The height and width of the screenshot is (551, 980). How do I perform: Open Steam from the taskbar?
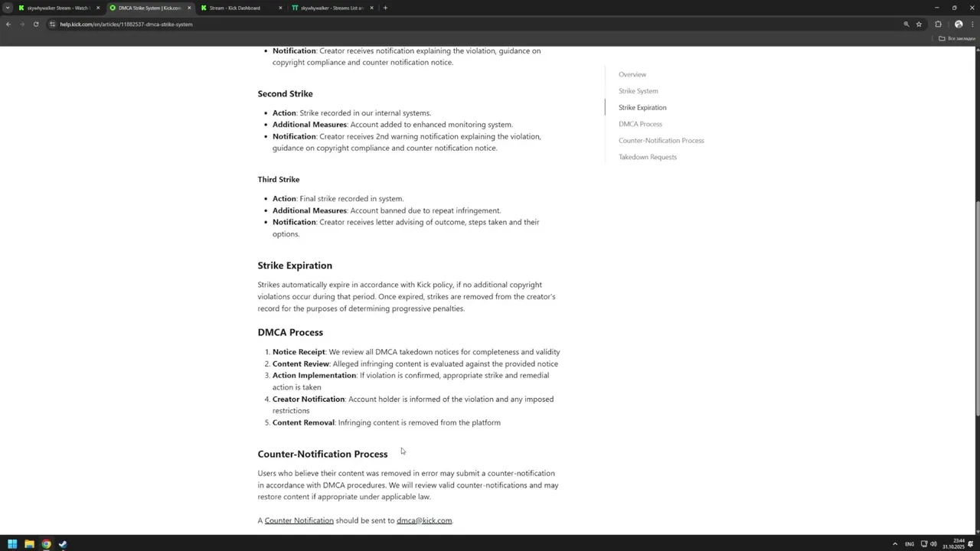coord(63,544)
